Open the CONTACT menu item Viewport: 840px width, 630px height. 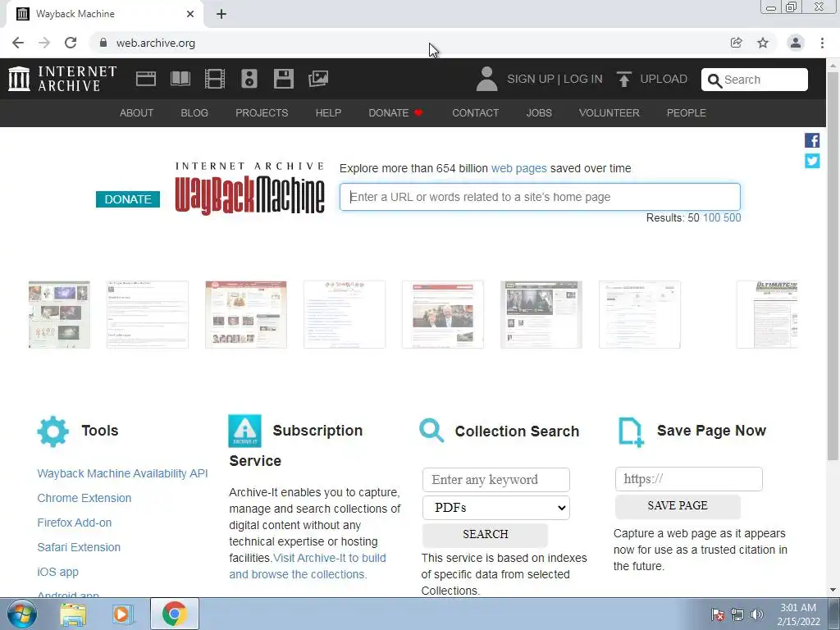point(475,113)
